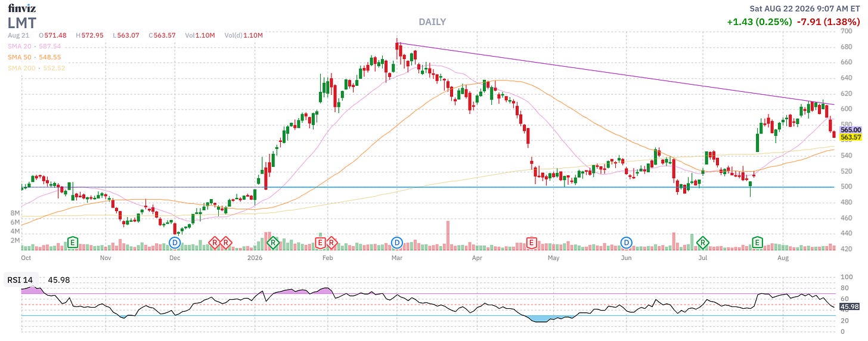This screenshot has width=868, height=341.
Task: Click the tallest red volume bar in mid-March
Action: tap(448, 235)
